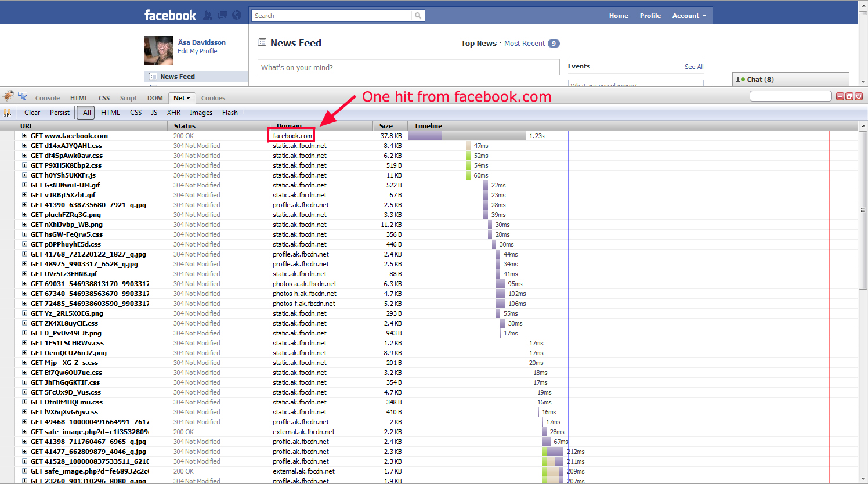Expand the GET ZK4XL8uyCiE.css request
Screen dimensions: 868x484
[x=25, y=323]
